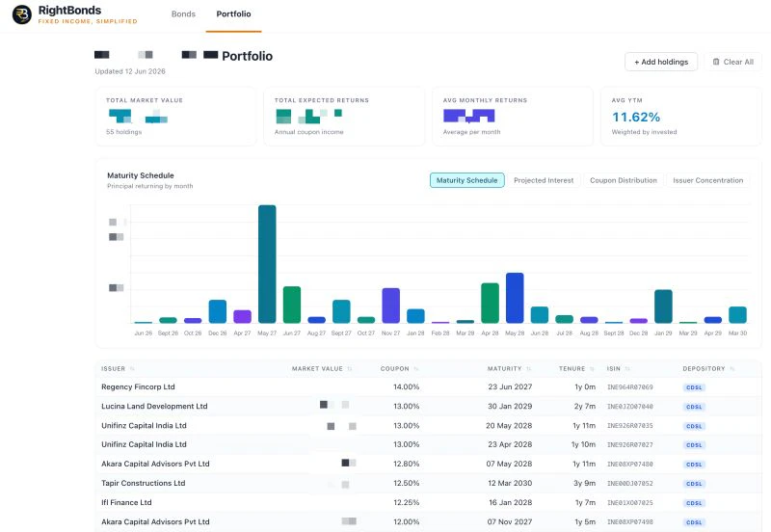Click the Jan 28 bar
The height and width of the screenshot is (532, 771).
point(415,316)
